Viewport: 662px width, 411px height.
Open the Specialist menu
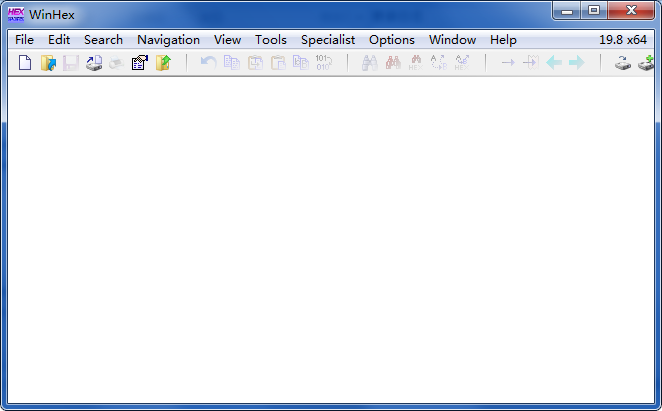(328, 40)
